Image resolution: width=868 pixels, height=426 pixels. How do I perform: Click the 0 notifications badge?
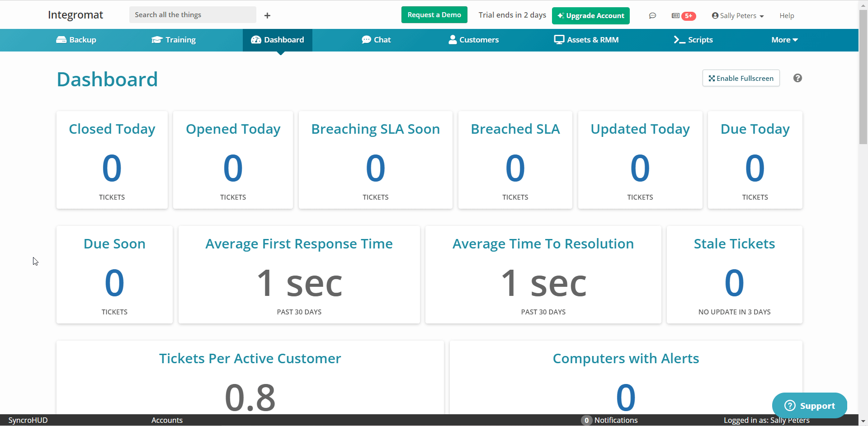tap(586, 420)
